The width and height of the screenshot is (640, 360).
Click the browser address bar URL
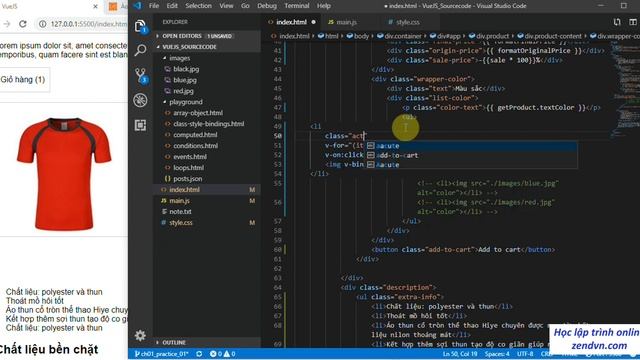(89, 24)
